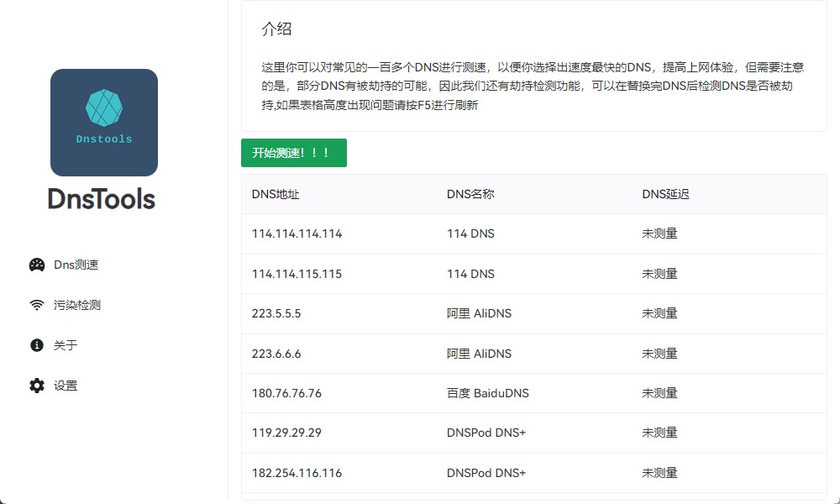Image resolution: width=840 pixels, height=504 pixels.
Task: Click 阿里 AliDNS name in 223.6.6.6 row
Action: click(x=479, y=354)
